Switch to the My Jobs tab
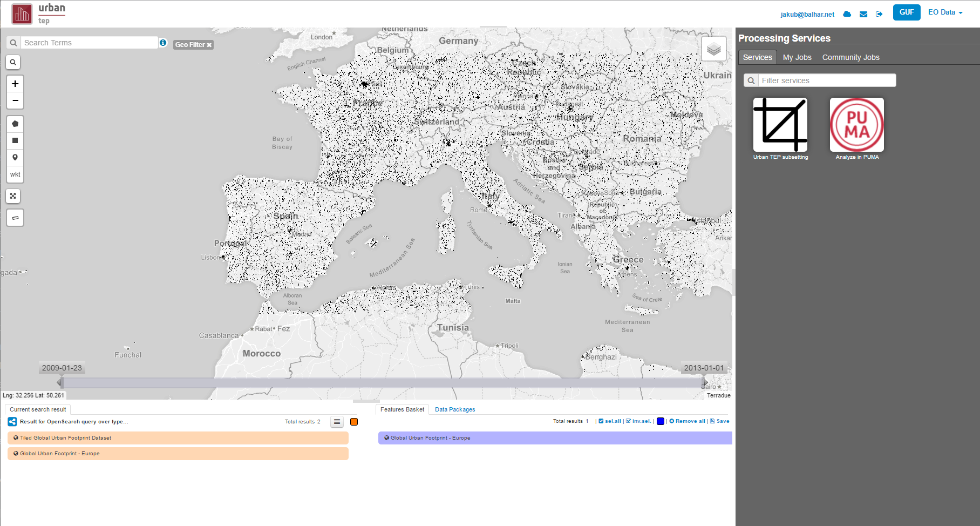This screenshot has height=526, width=980. click(797, 57)
